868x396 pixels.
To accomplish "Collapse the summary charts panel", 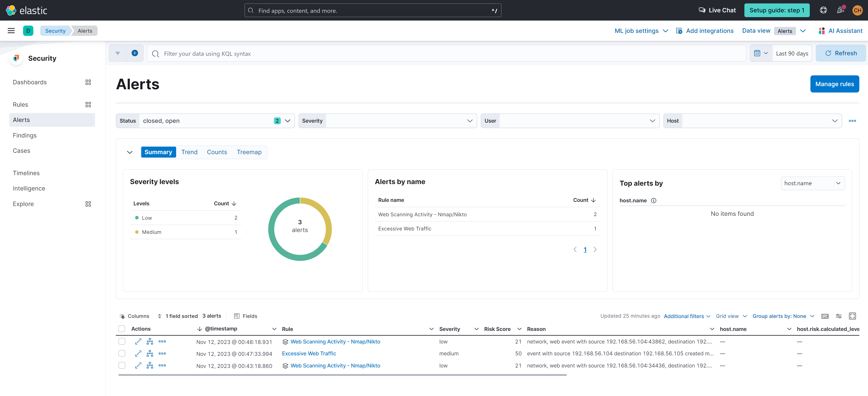I will pos(130,152).
